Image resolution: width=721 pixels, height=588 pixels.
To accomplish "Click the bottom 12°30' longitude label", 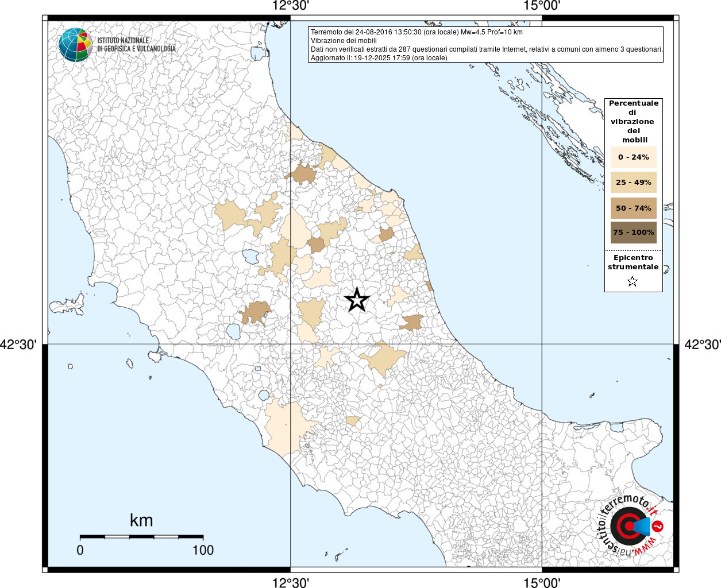I will click(x=290, y=582).
